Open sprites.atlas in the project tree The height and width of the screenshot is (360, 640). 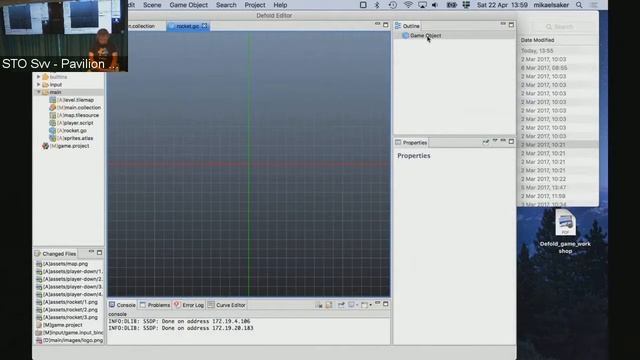point(75,138)
